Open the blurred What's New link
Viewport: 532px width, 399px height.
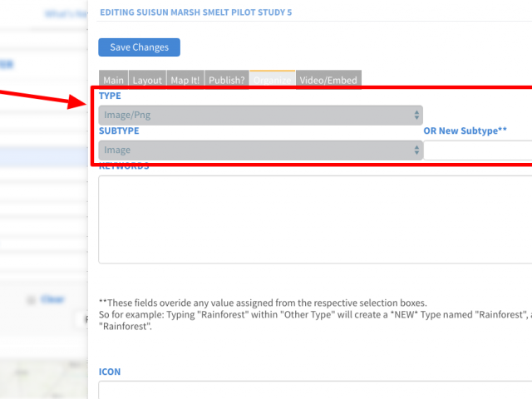pos(66,14)
